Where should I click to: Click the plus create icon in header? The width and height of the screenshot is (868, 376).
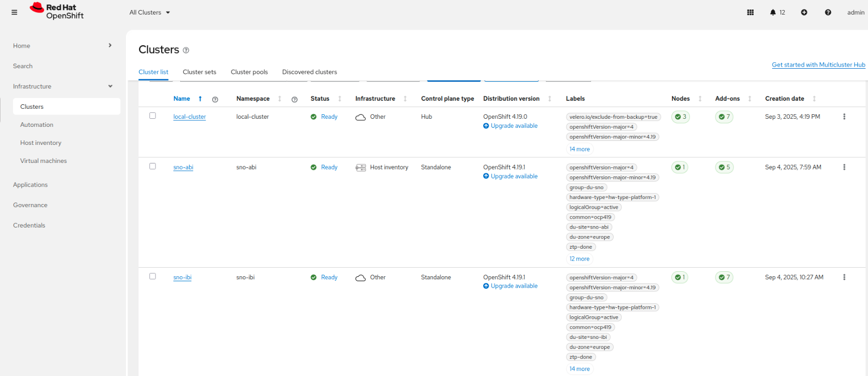(804, 13)
